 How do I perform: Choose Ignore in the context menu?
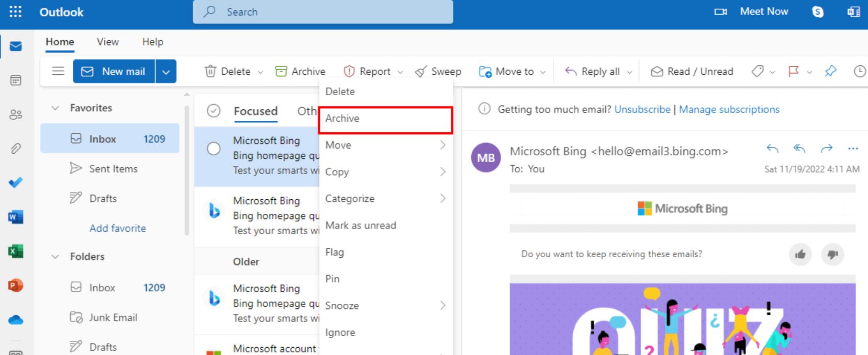(x=386, y=332)
